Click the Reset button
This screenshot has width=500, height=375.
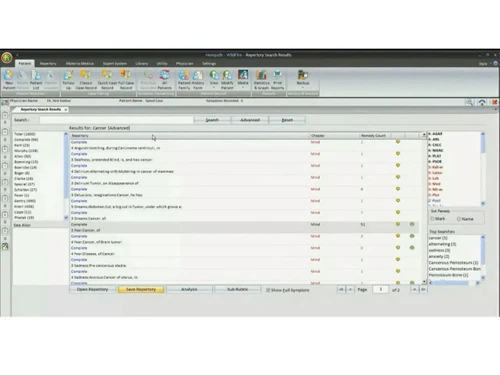(287, 120)
